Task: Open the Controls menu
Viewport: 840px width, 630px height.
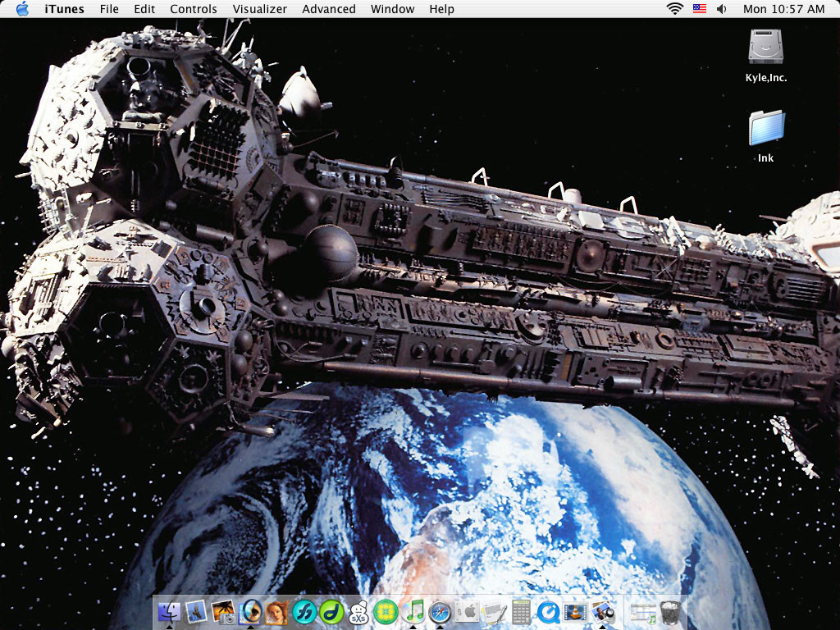Action: [194, 8]
